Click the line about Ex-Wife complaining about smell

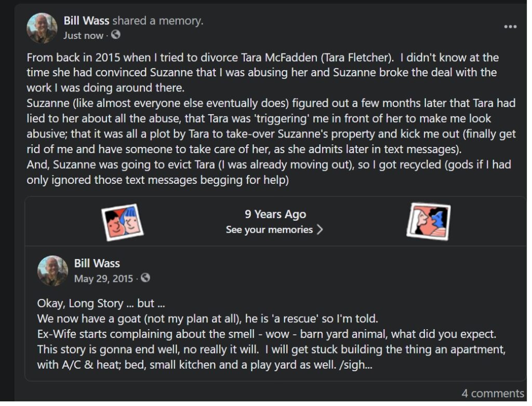(267, 334)
